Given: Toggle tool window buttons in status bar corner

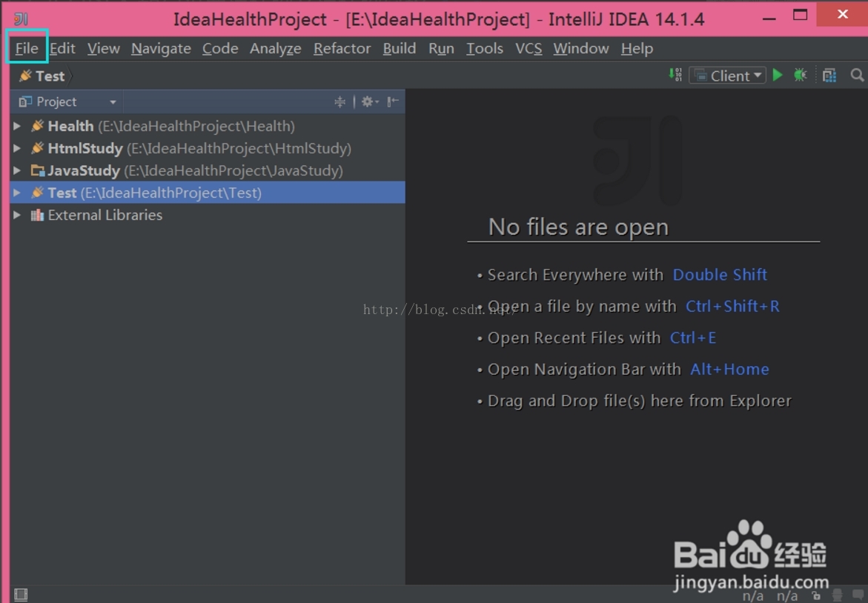Looking at the screenshot, I should pos(21,595).
